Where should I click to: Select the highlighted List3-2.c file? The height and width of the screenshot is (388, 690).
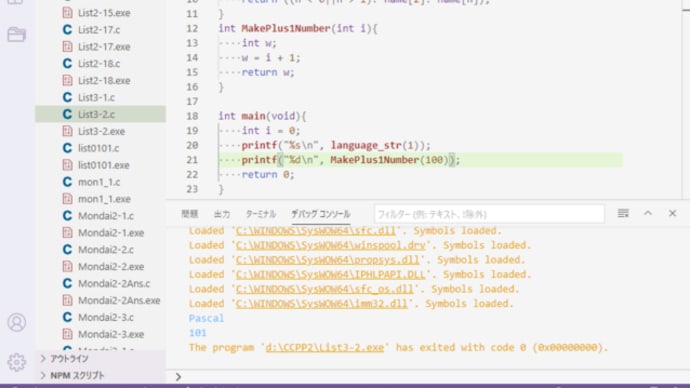pyautogui.click(x=100, y=114)
